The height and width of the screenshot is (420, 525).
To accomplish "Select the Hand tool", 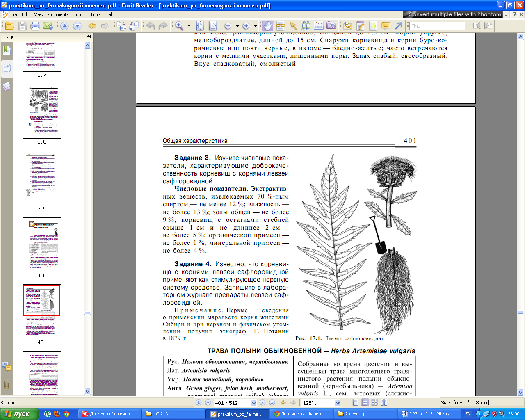I will (x=267, y=26).
